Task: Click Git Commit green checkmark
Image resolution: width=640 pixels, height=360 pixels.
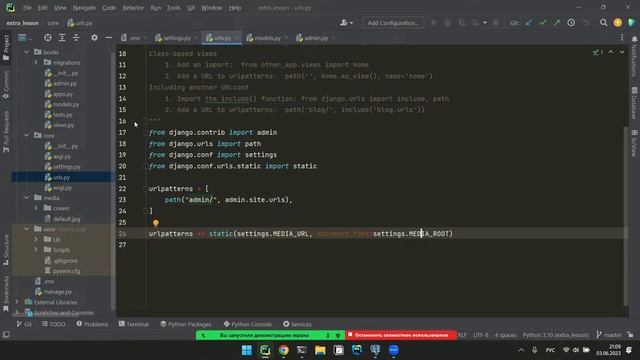Action: tap(543, 23)
